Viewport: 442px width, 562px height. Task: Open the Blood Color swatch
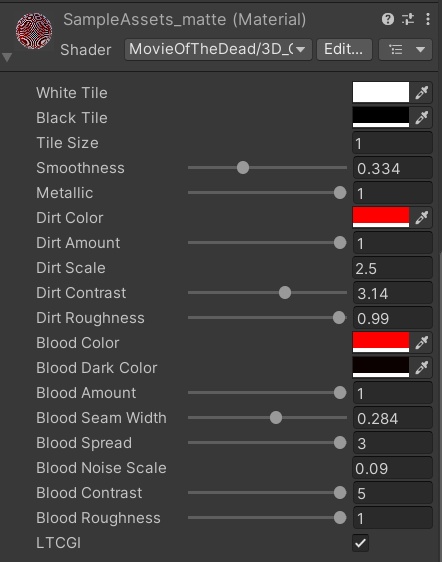pyautogui.click(x=381, y=343)
